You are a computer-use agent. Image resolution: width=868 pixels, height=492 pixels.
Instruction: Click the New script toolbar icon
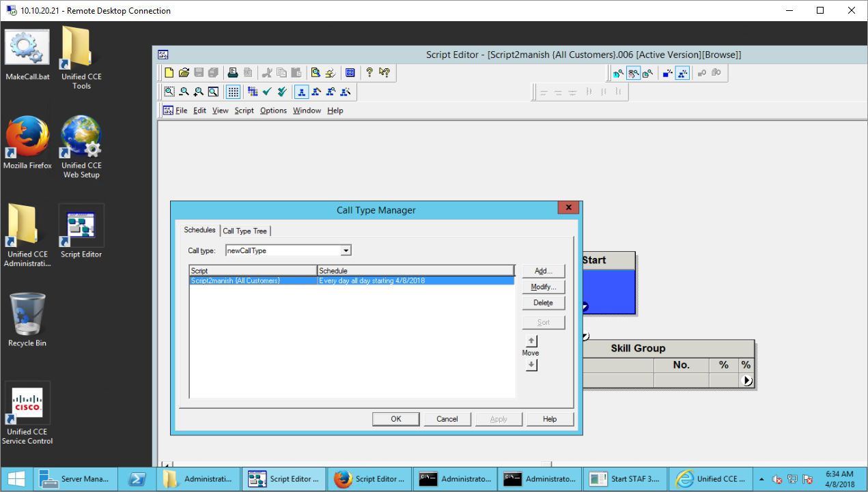click(x=169, y=72)
